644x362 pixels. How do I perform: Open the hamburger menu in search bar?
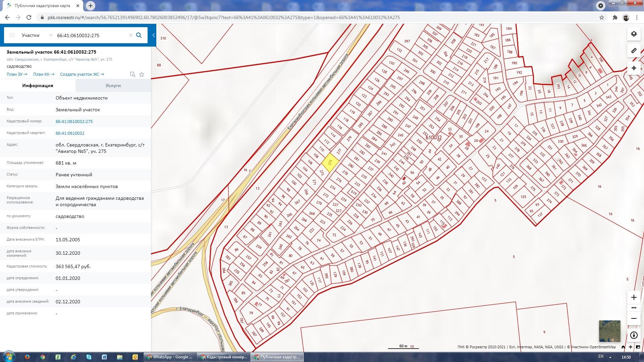coord(12,35)
